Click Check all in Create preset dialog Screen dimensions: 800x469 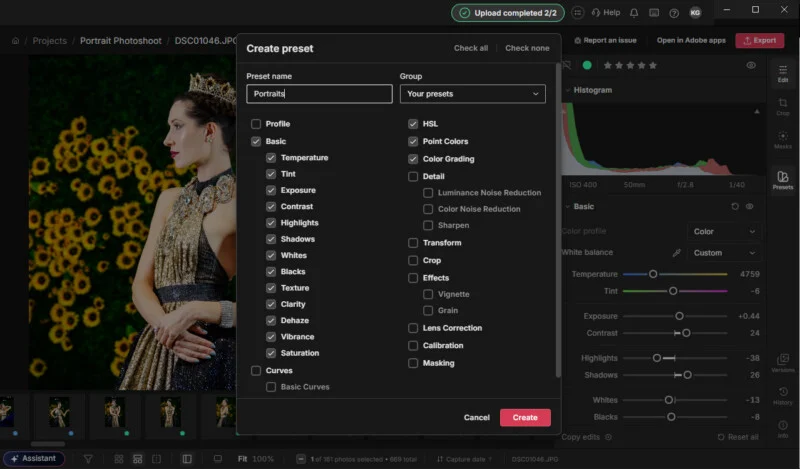pos(470,48)
